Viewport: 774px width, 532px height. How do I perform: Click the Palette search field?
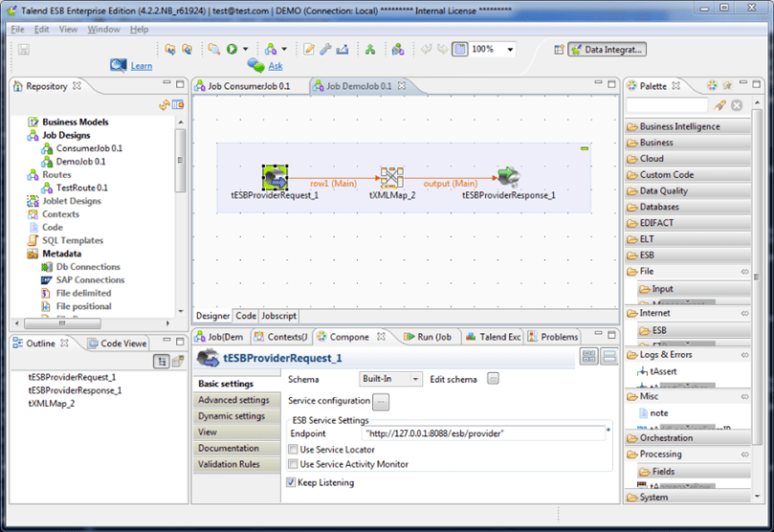pos(667,105)
